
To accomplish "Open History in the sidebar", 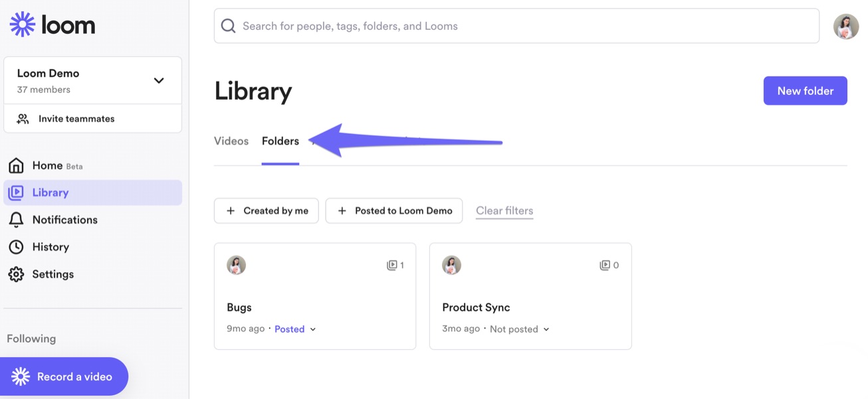I will coord(93,247).
